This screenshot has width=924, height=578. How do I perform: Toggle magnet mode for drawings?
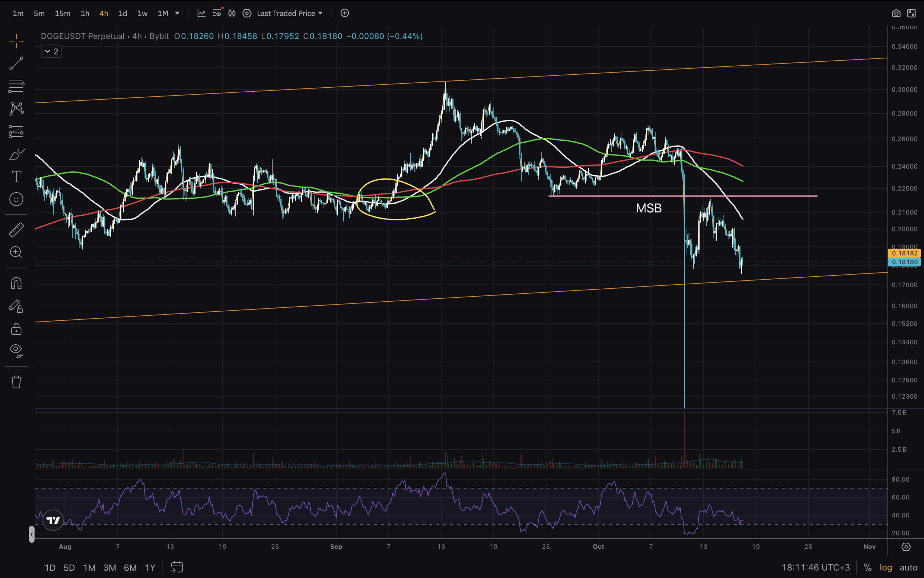(x=16, y=283)
